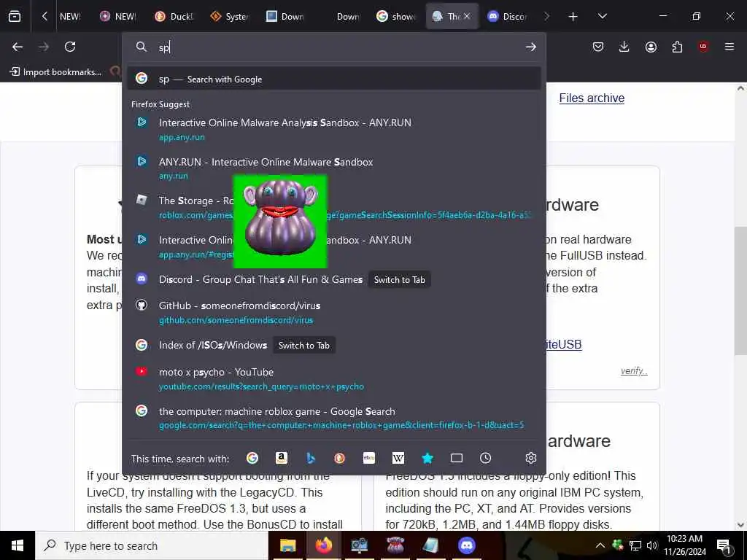Open the Pocket save button
The image size is (747, 560).
pos(598,47)
